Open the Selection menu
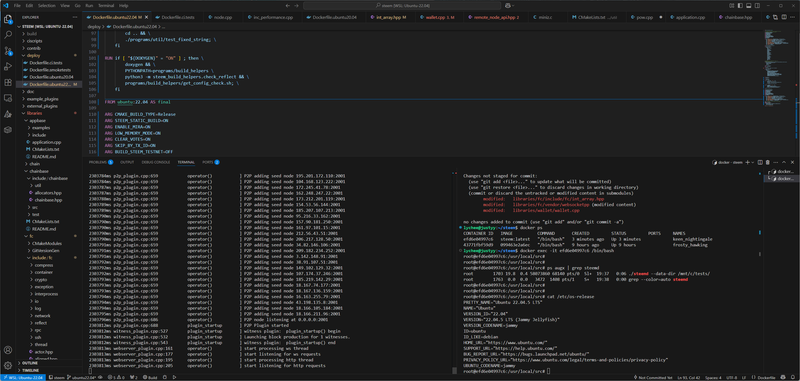Image resolution: width=800 pixels, height=381 pixels. point(46,5)
